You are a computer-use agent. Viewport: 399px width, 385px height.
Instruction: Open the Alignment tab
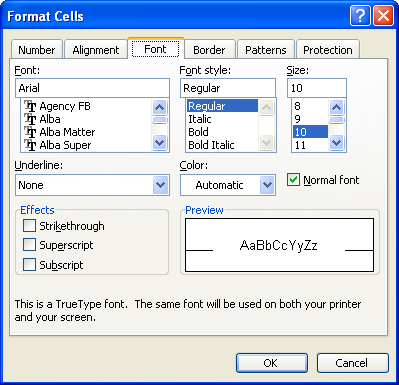pos(96,50)
